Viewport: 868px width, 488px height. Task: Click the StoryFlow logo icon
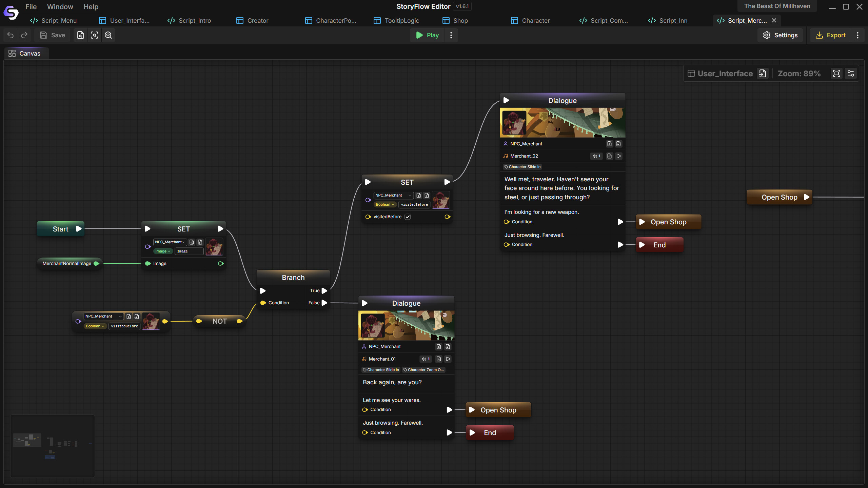click(11, 13)
